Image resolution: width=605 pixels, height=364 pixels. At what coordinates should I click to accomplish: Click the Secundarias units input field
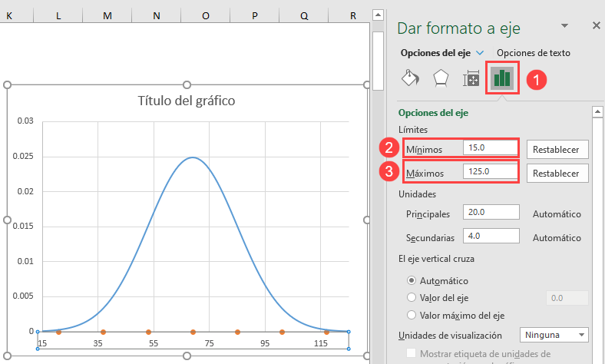tap(491, 236)
